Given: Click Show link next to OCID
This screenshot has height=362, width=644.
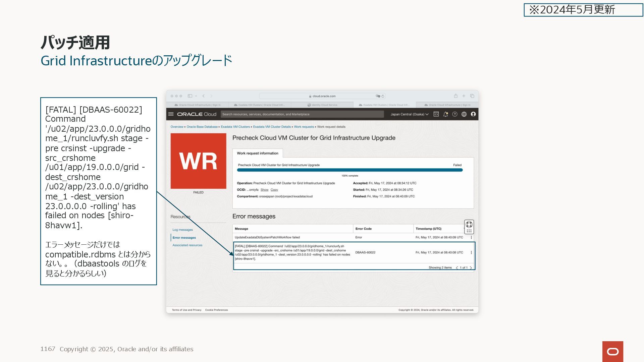Looking at the screenshot, I should click(x=264, y=190).
